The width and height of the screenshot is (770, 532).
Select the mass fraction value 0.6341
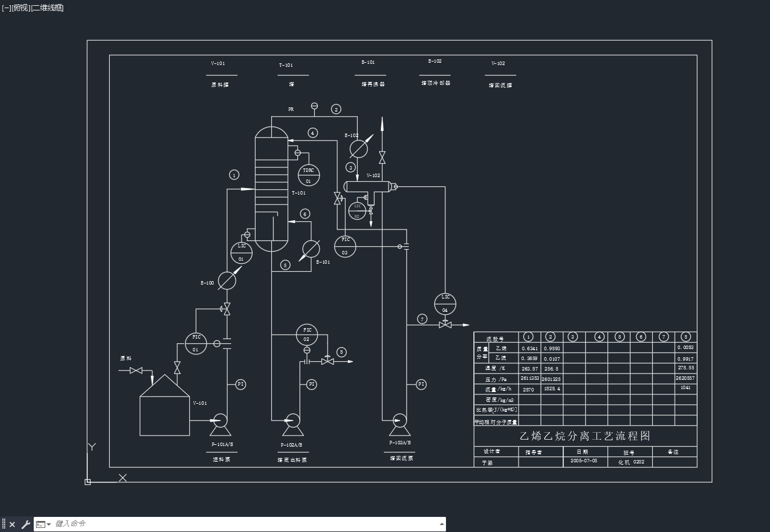[x=530, y=348]
